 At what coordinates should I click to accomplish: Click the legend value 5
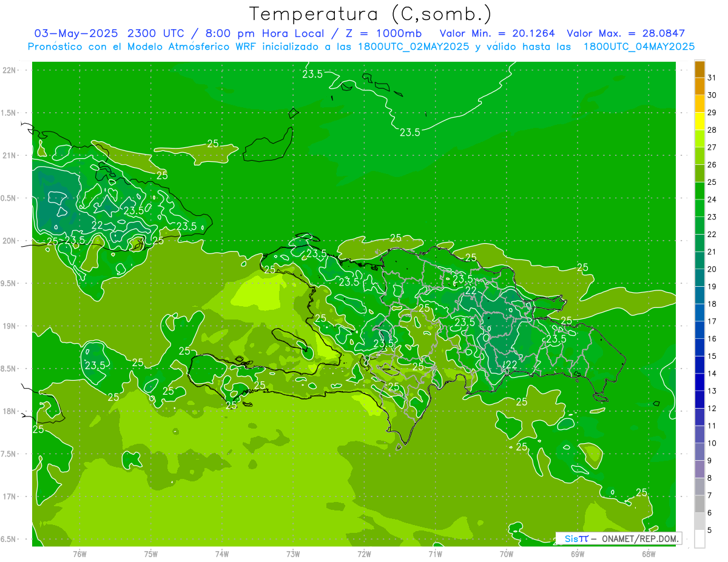[710, 530]
